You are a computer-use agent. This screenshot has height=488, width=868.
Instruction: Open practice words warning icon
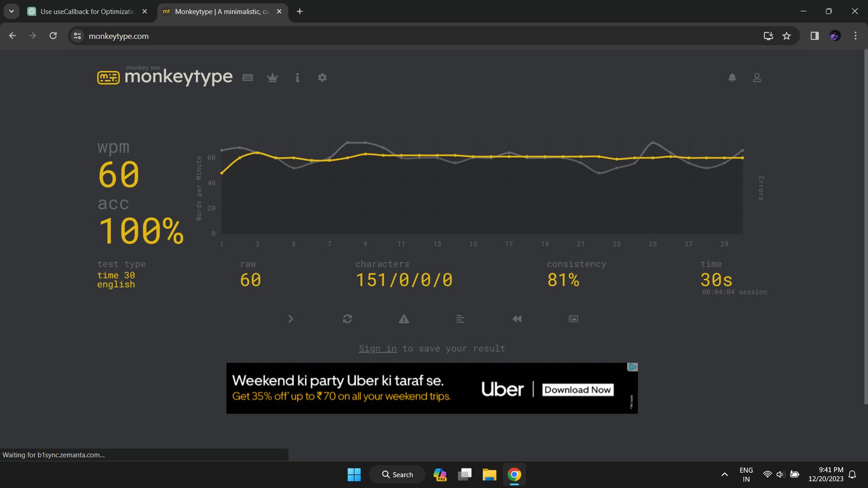404,319
